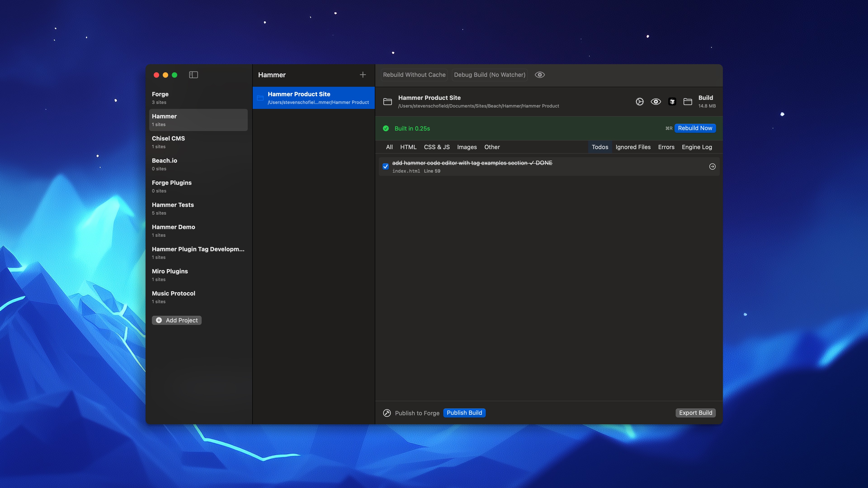Click the eye icon in top toolbar
The height and width of the screenshot is (488, 868).
[540, 75]
